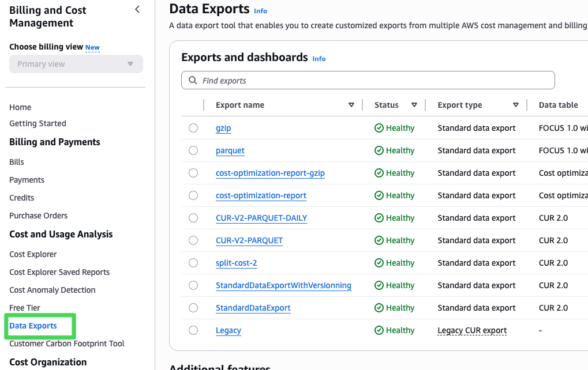Sort by Export name column arrow
Viewport: 588px width, 370px height.
351,105
